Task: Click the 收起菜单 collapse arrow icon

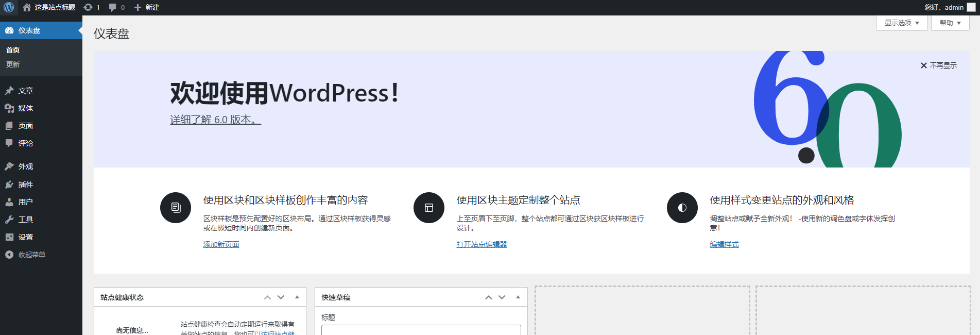Action: pyautogui.click(x=9, y=255)
